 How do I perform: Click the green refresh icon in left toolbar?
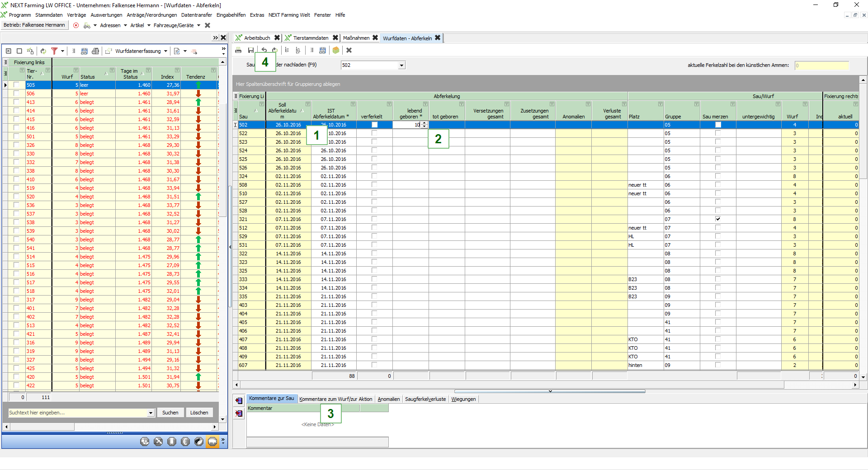[43, 51]
